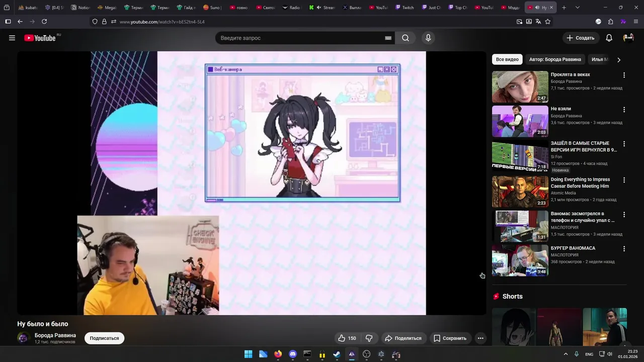Open a new browser tab
644x362 pixels.
(x=564, y=8)
